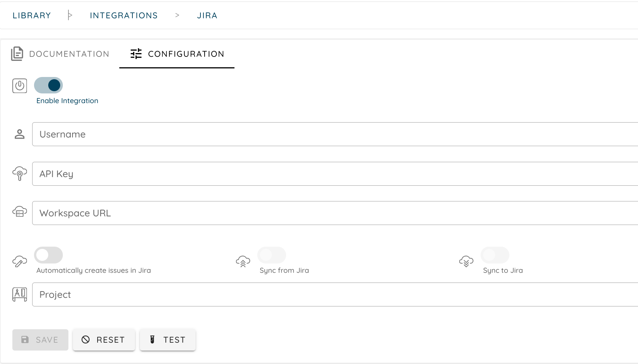Run the integration Test button

tap(168, 340)
